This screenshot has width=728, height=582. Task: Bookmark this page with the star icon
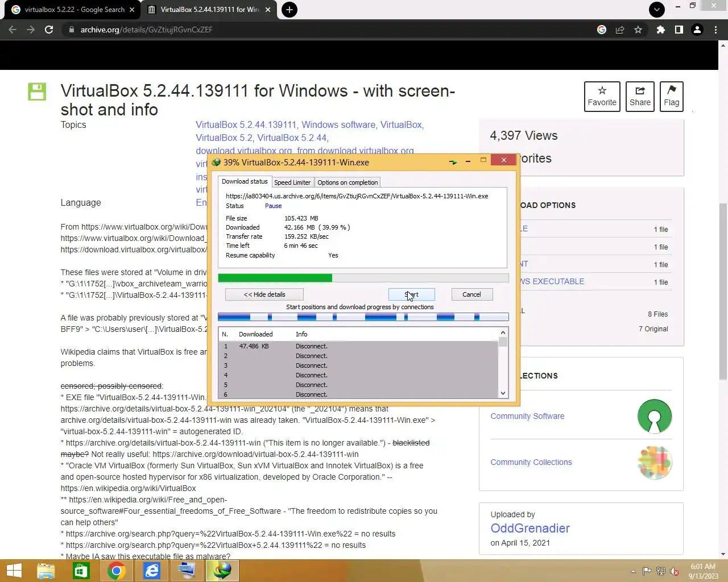click(638, 30)
